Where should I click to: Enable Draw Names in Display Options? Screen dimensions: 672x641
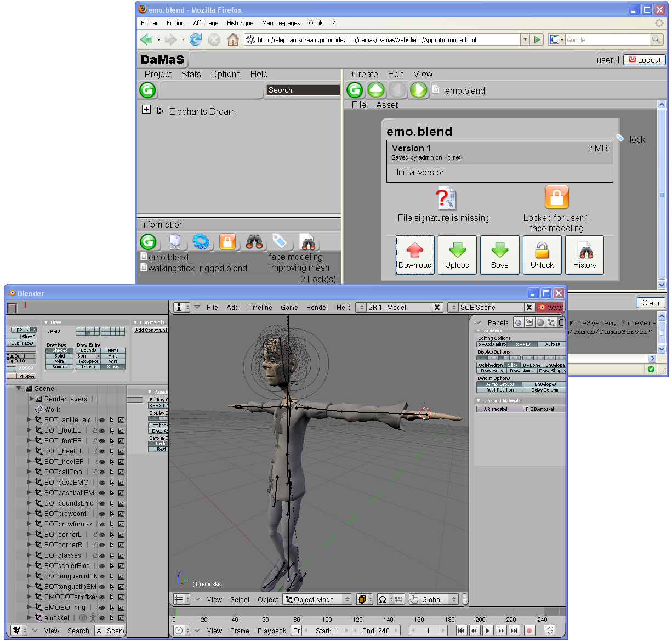522,371
